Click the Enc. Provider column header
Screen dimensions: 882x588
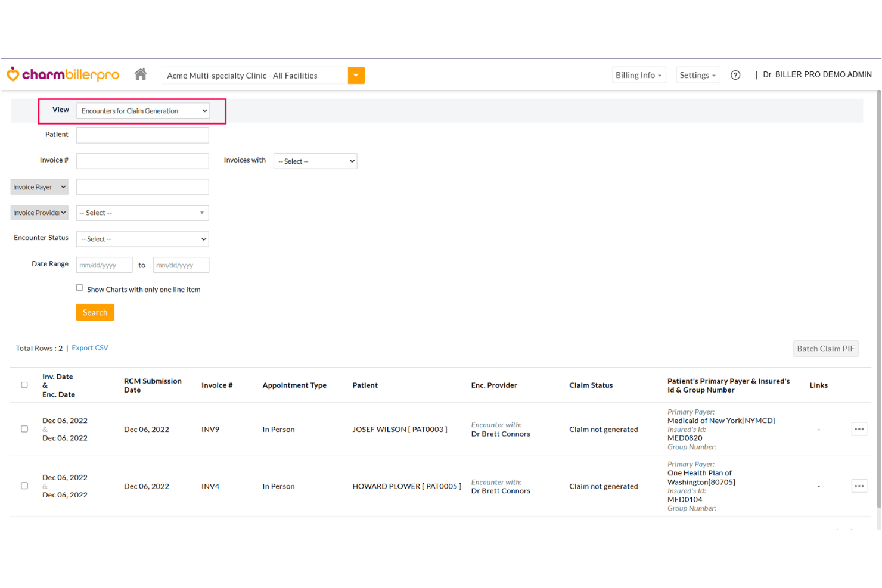pos(494,385)
